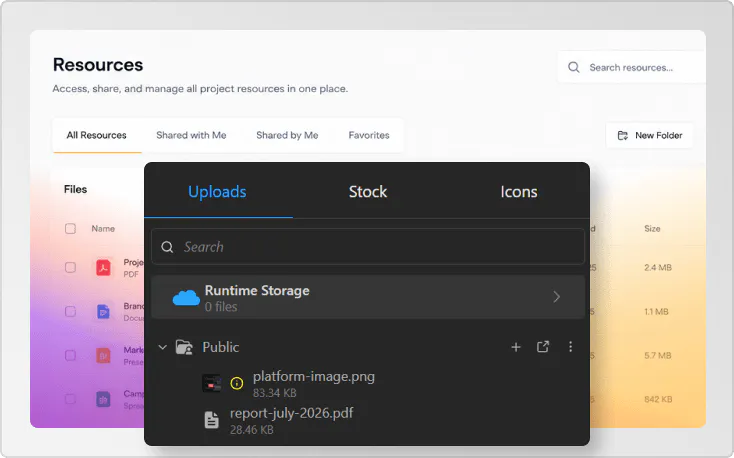
Task: Select the Public folder label
Action: pyautogui.click(x=220, y=347)
